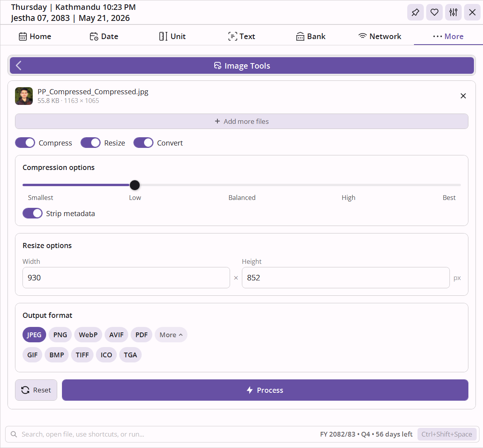
Task: Set compression to High
Action: point(348,198)
